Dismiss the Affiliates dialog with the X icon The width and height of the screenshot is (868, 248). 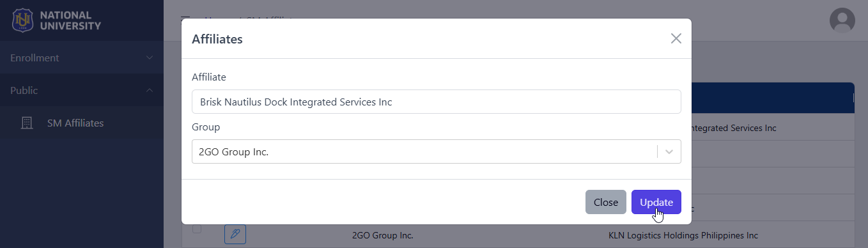676,38
